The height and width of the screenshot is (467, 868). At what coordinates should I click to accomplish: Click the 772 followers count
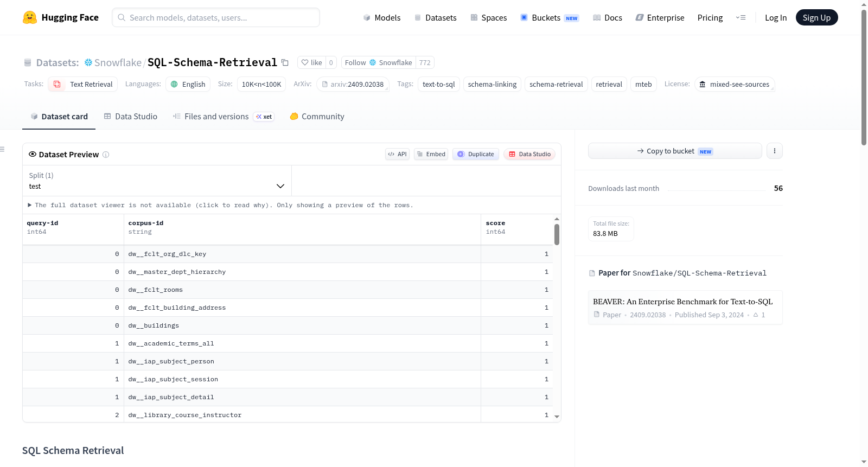pyautogui.click(x=425, y=62)
